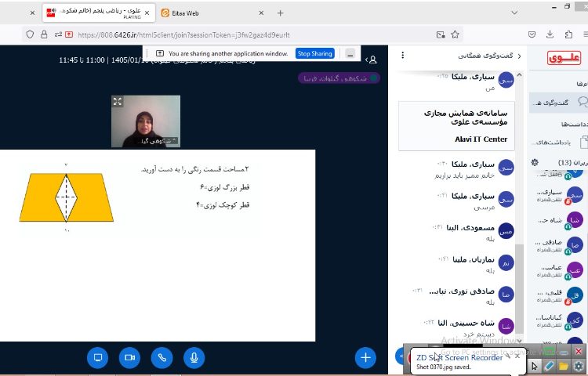
Task: Click the rhombus trapezoid diagram on slide
Action: (x=67, y=197)
